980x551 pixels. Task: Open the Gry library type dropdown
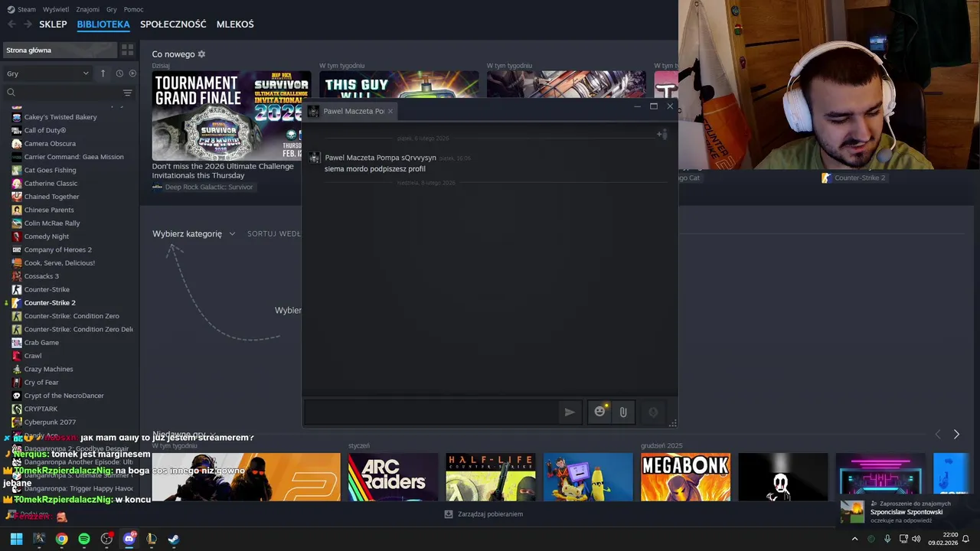coord(47,73)
